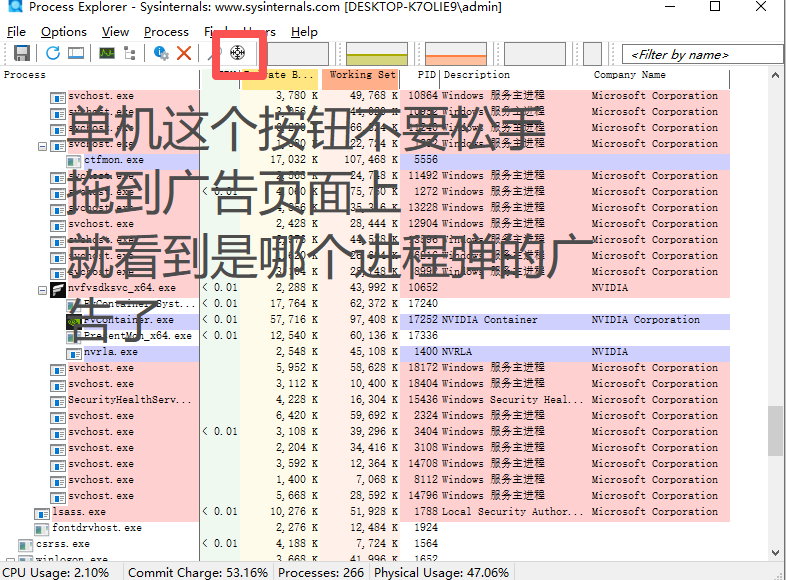786x580 pixels.
Task: Select the PresentMon_x64.exe process
Action: pos(137,336)
